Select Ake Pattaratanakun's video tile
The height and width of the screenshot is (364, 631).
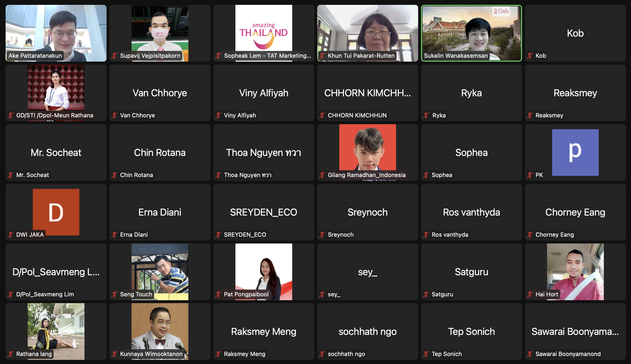click(56, 33)
